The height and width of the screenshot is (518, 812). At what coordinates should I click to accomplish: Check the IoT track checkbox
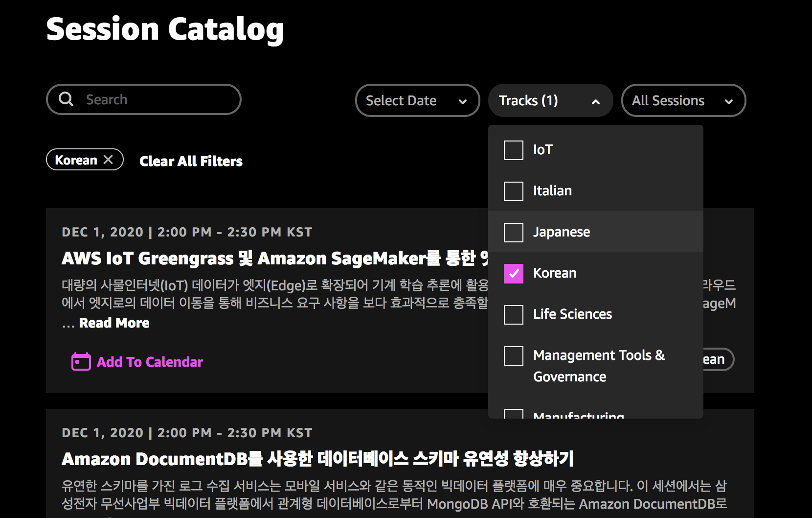pos(514,150)
